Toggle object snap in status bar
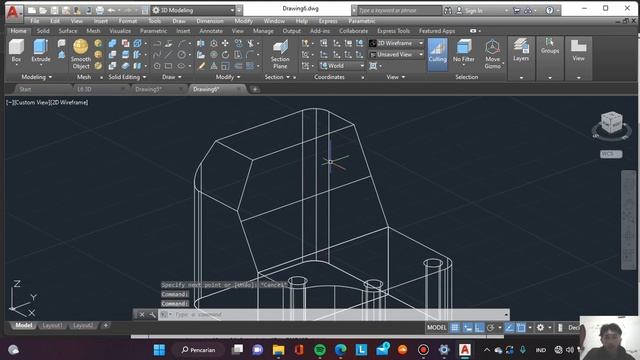Viewport: 640px width, 360px height. pyautogui.click(x=521, y=327)
